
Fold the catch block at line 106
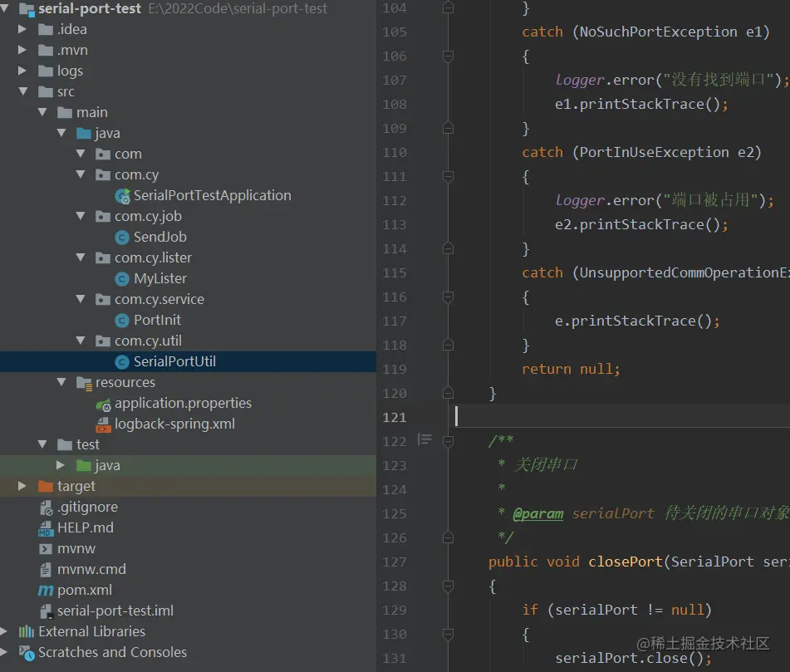click(448, 56)
